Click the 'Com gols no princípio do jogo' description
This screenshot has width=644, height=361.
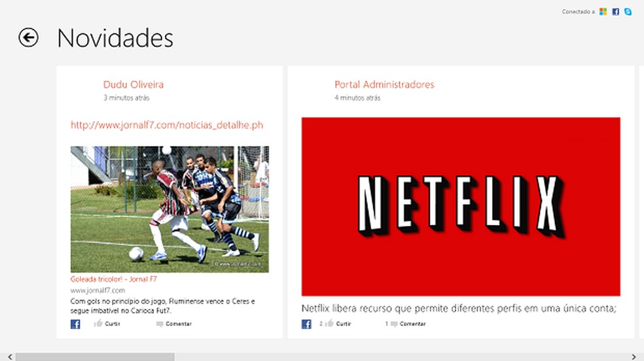pos(163,306)
